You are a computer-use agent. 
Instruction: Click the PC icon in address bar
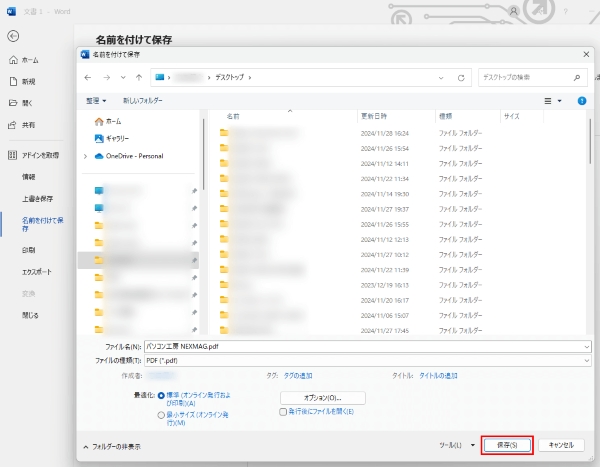coord(160,77)
